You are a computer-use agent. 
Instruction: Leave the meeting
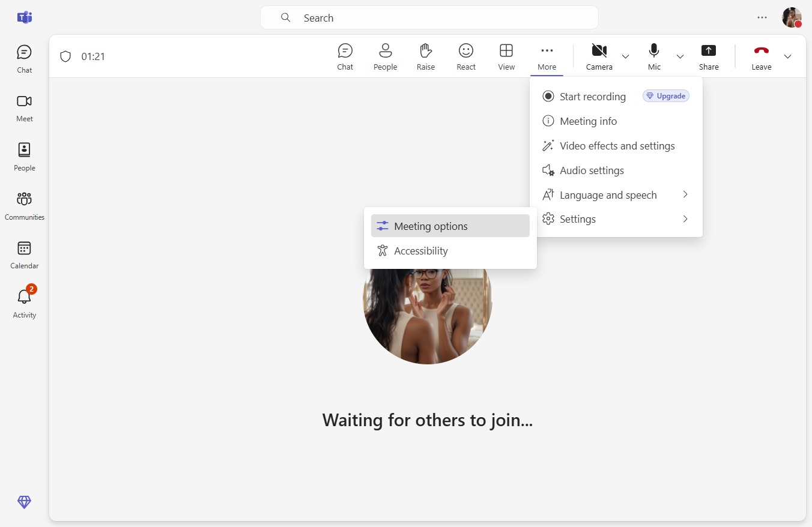762,57
